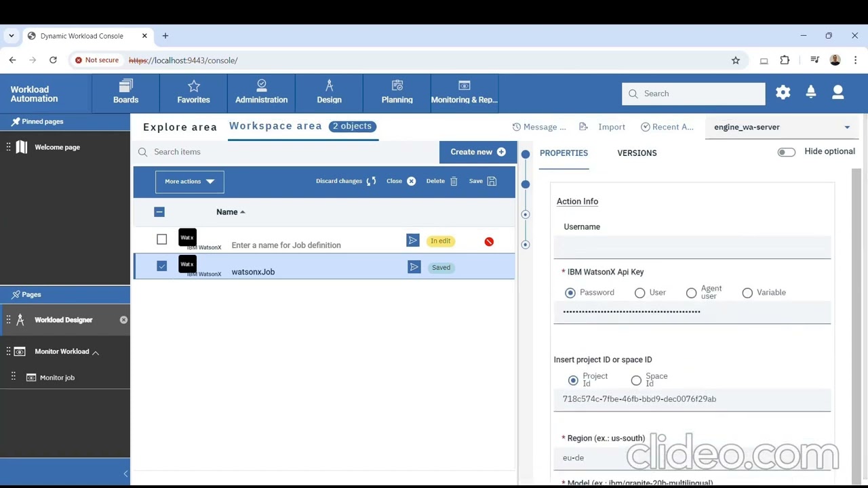Open the More actions dropdown
Image resolution: width=868 pixels, height=488 pixels.
pos(190,182)
